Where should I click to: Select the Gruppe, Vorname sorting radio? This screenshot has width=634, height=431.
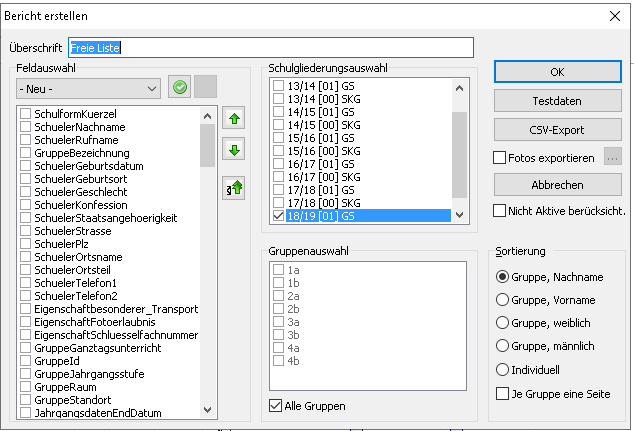[x=502, y=299]
